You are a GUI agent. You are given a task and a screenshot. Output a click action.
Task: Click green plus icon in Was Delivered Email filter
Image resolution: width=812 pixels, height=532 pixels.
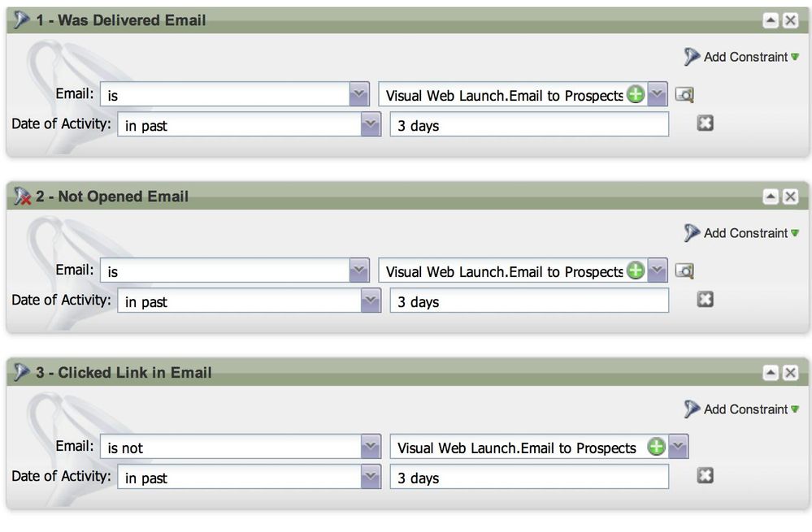point(636,94)
